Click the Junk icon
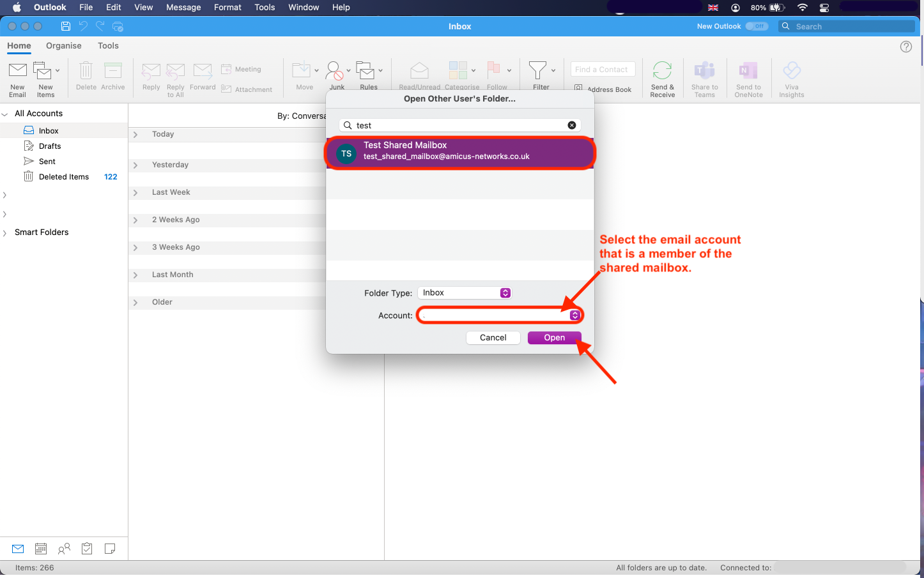This screenshot has width=924, height=578. coord(334,70)
